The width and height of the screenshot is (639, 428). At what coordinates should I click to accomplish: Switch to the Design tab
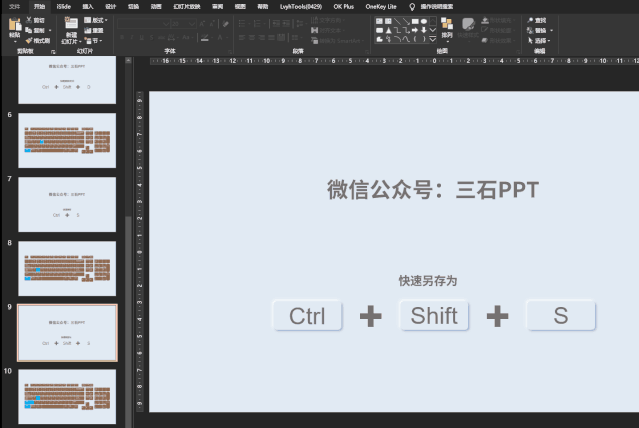110,7
